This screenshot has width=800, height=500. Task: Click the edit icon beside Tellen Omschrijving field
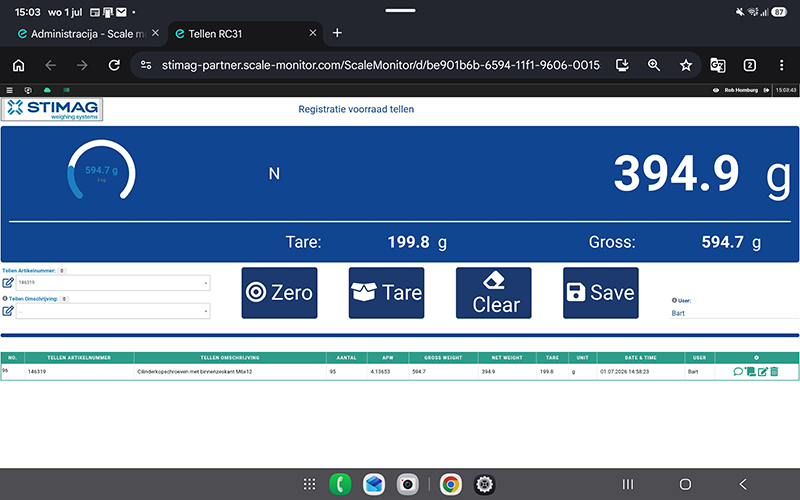[8, 311]
